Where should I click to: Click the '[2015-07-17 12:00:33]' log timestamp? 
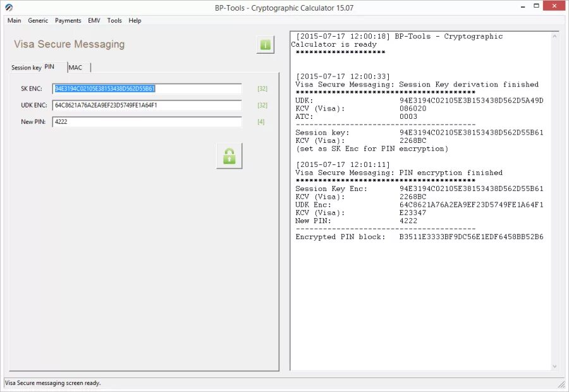tap(343, 77)
